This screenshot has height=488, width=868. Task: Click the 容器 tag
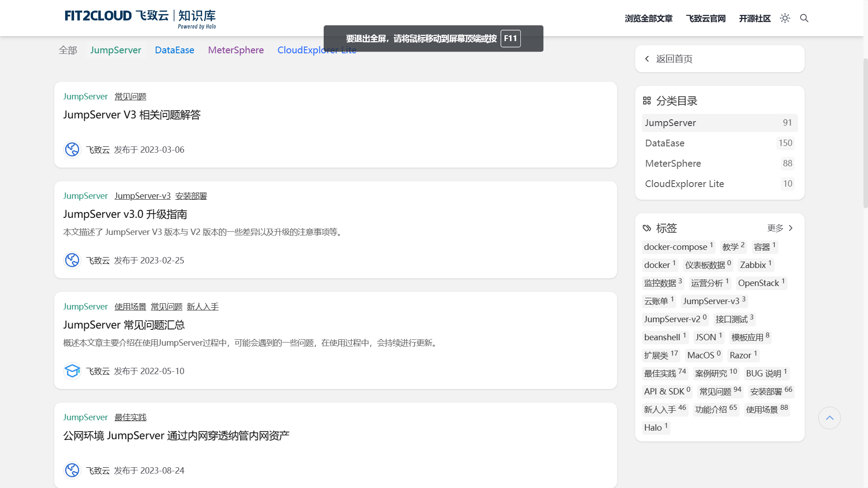tap(764, 247)
